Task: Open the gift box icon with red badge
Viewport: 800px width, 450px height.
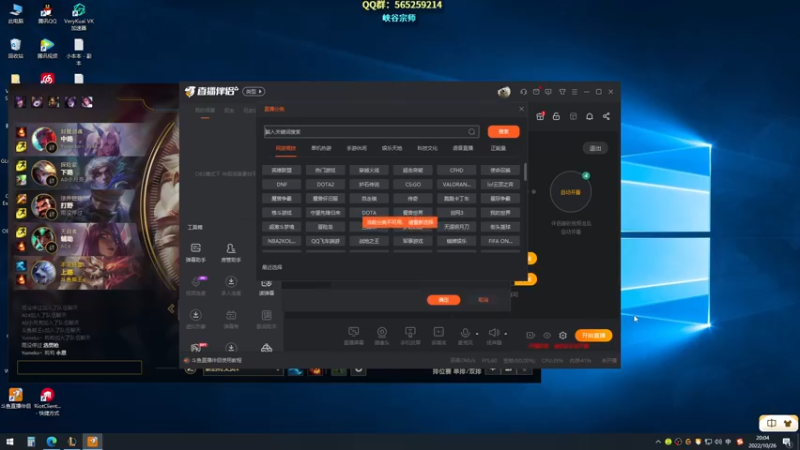Action: (540, 116)
